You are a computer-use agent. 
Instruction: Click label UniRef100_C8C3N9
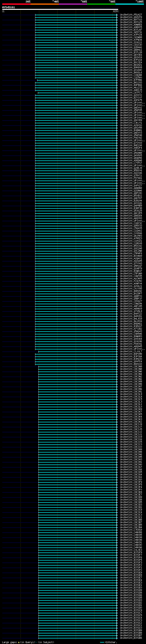coord(131,366)
